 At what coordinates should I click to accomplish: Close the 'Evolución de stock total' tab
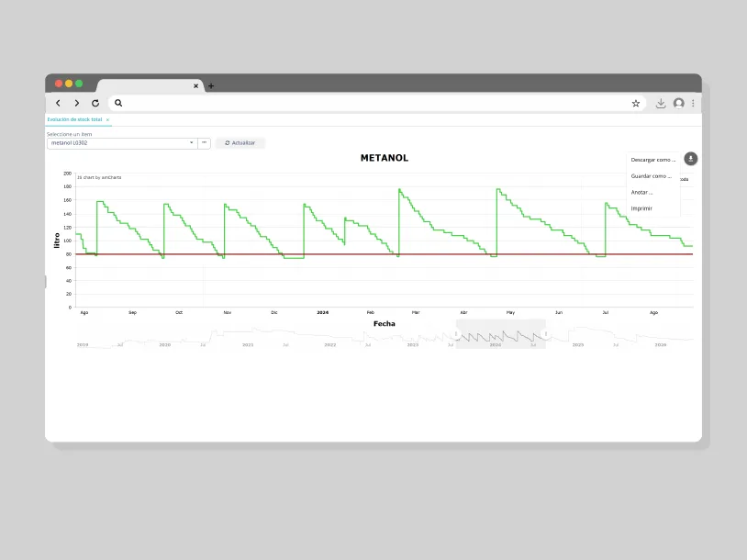click(107, 119)
